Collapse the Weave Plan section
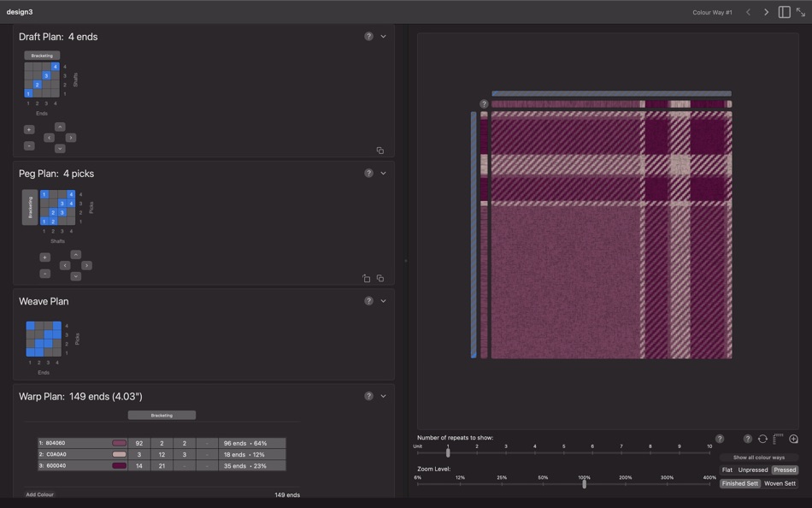Screen dimensions: 812x508 click(x=383, y=301)
